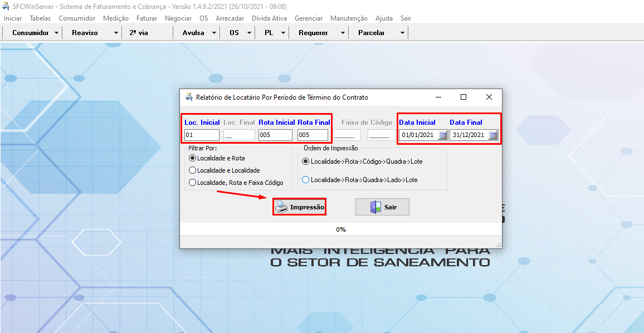Expand the Requerer toolbar dropdown arrow
The image size is (644, 333).
point(343,33)
